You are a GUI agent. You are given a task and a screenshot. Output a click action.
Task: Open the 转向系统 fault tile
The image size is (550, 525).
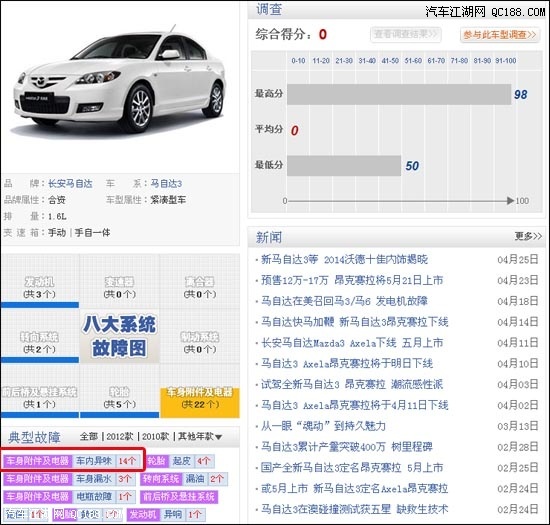click(40, 338)
